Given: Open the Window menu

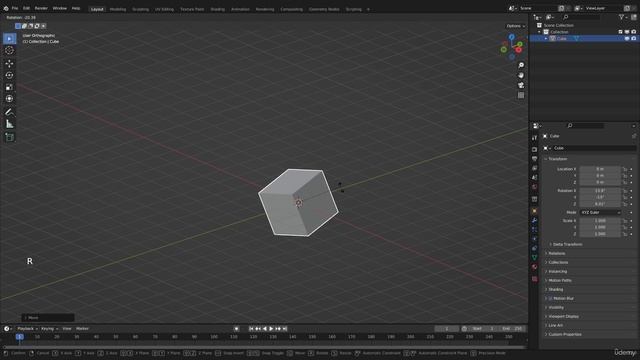Looking at the screenshot, I should coord(60,8).
